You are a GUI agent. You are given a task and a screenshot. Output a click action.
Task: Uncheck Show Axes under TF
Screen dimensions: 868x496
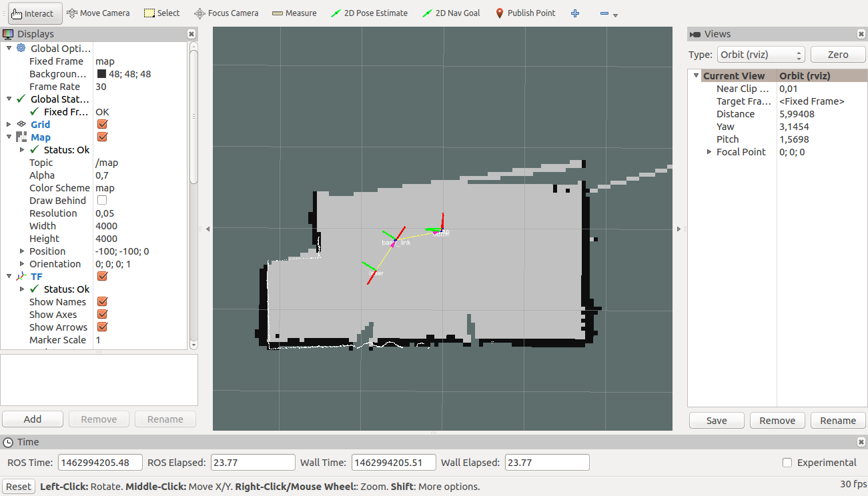point(102,315)
